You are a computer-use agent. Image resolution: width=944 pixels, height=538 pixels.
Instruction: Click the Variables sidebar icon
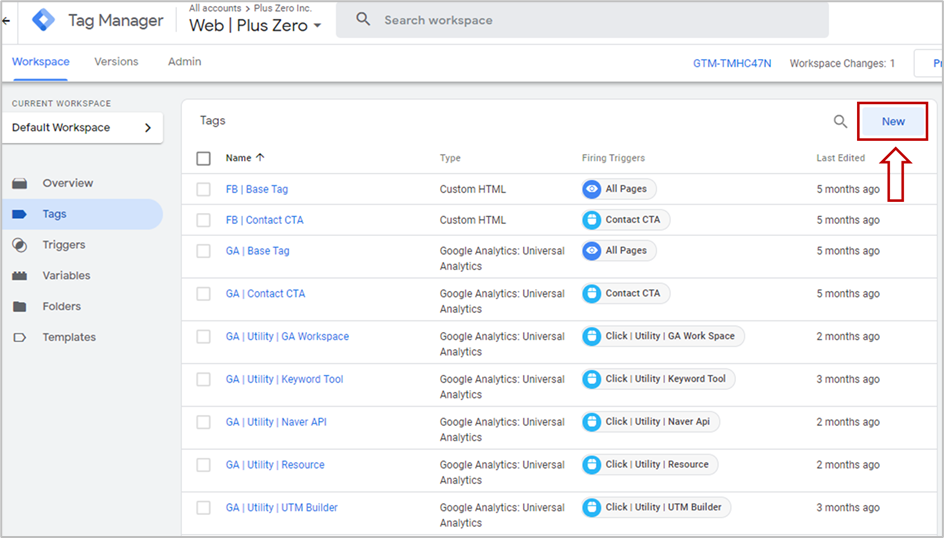20,276
